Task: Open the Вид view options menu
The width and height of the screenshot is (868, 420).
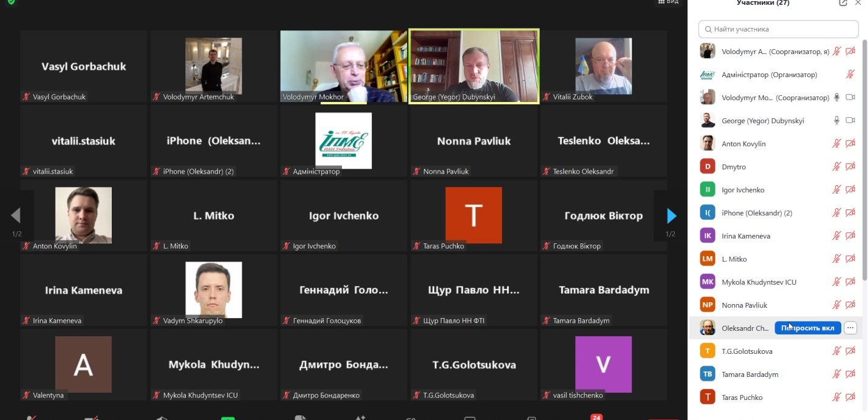Action: pyautogui.click(x=668, y=2)
